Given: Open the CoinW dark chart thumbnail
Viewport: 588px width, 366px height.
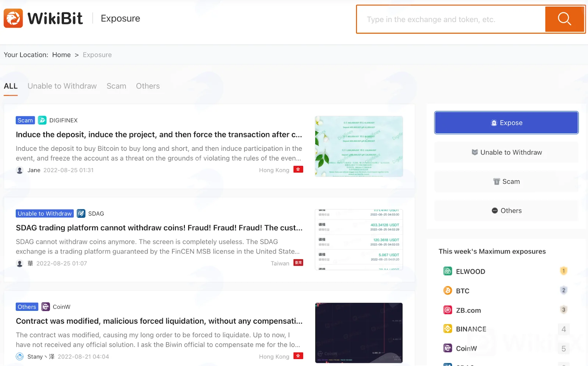Looking at the screenshot, I should (359, 333).
